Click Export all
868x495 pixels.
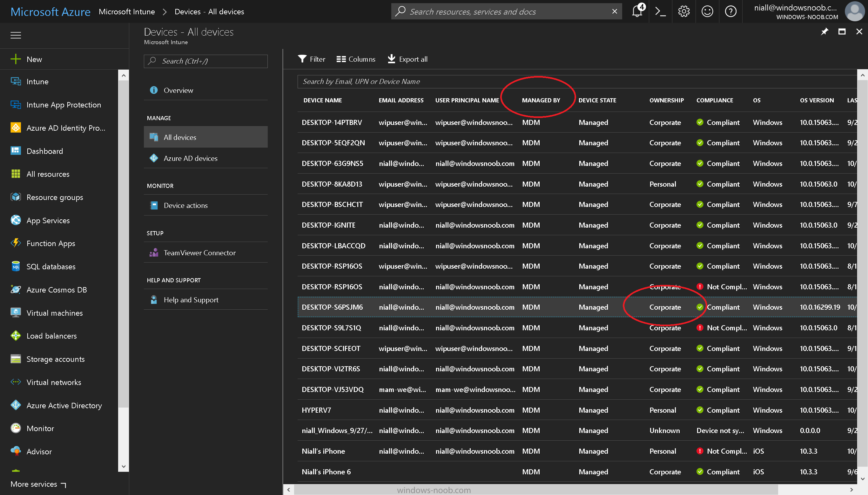pyautogui.click(x=407, y=59)
